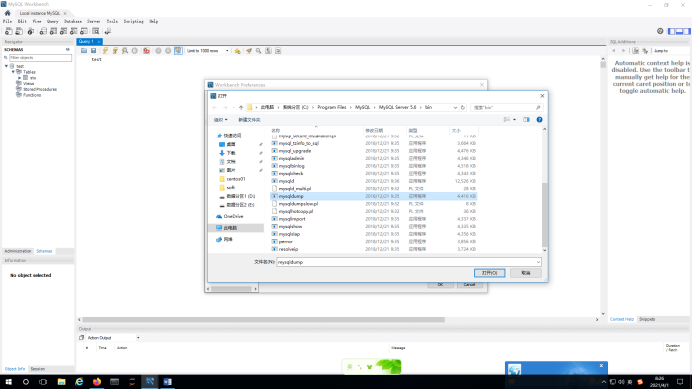Refresh schemas list icon in Navigator
Image resolution: width=693 pixels, height=390 pixels.
tap(68, 50)
